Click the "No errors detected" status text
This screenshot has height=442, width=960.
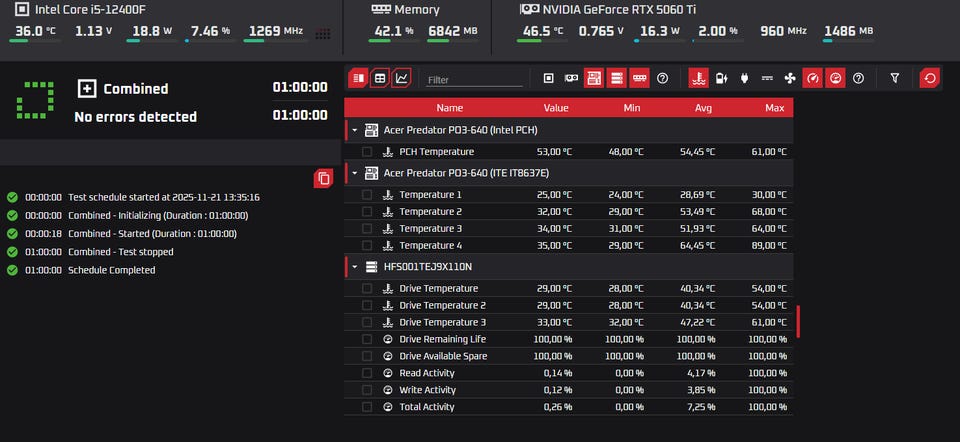click(135, 116)
